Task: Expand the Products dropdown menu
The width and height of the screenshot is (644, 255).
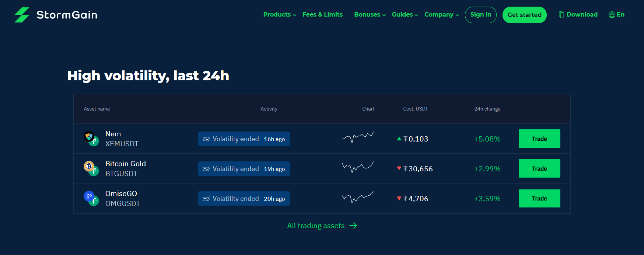Action: [x=280, y=14]
